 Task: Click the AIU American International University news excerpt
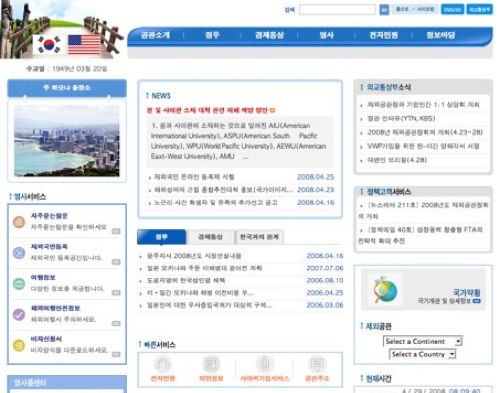tap(239, 141)
